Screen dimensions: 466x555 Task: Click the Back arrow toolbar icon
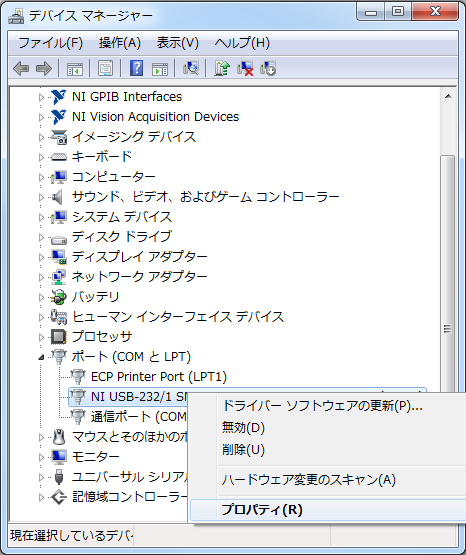click(x=21, y=68)
